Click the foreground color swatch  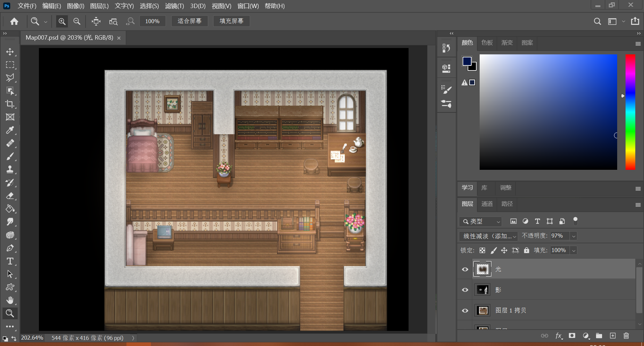467,61
